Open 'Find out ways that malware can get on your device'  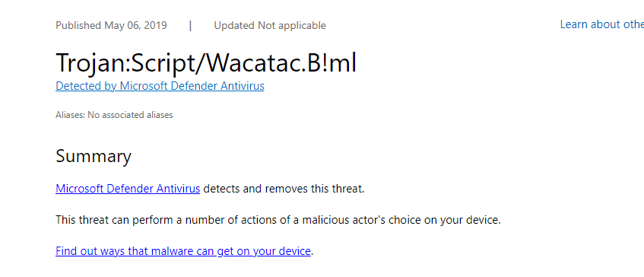pyautogui.click(x=183, y=250)
